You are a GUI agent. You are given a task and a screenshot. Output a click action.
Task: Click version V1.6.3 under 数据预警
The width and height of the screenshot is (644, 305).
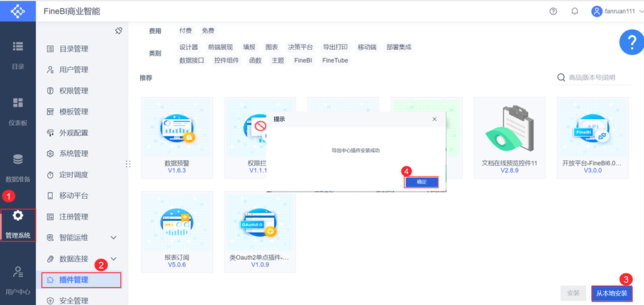tap(177, 170)
